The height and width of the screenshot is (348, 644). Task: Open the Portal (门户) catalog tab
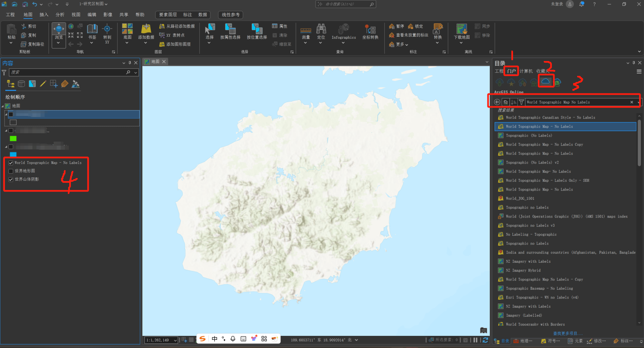[511, 71]
